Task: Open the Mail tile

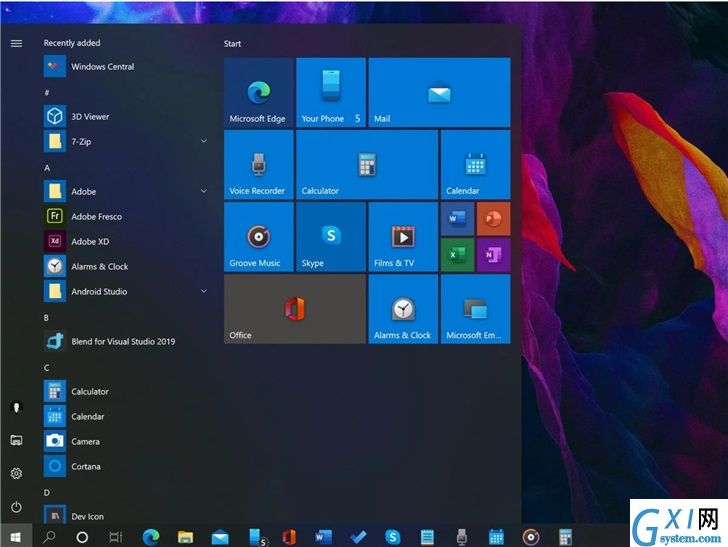Action: pyautogui.click(x=439, y=92)
